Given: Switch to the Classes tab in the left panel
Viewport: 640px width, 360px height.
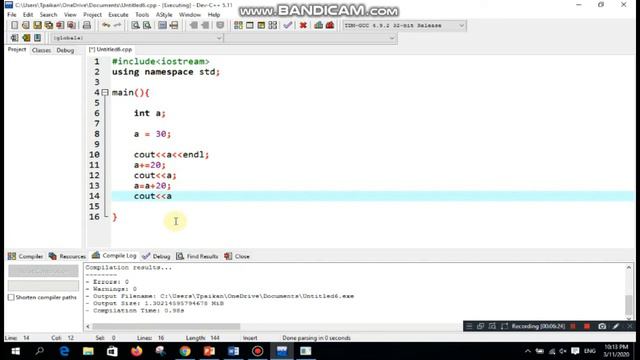Looking at the screenshot, I should point(41,50).
